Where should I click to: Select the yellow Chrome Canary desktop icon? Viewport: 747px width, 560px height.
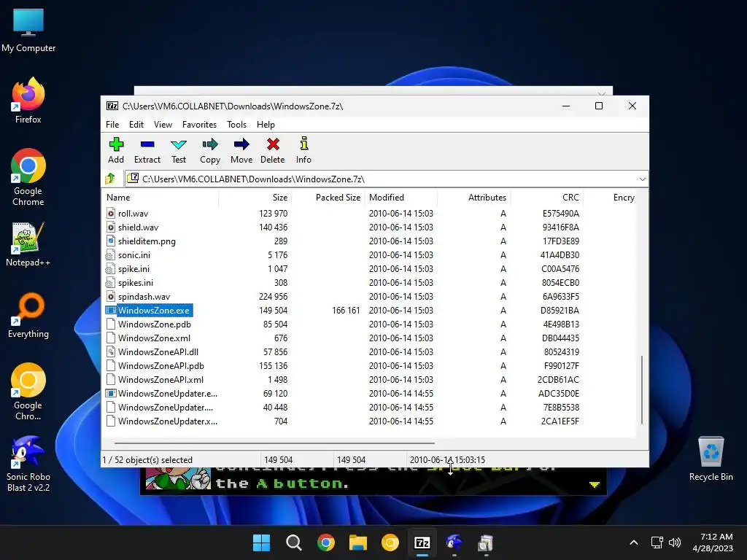pyautogui.click(x=28, y=392)
